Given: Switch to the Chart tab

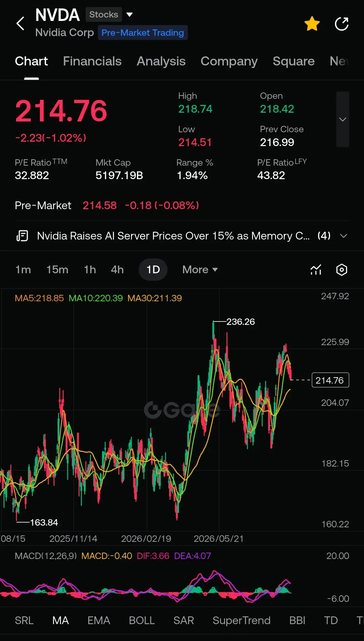Looking at the screenshot, I should (x=31, y=61).
